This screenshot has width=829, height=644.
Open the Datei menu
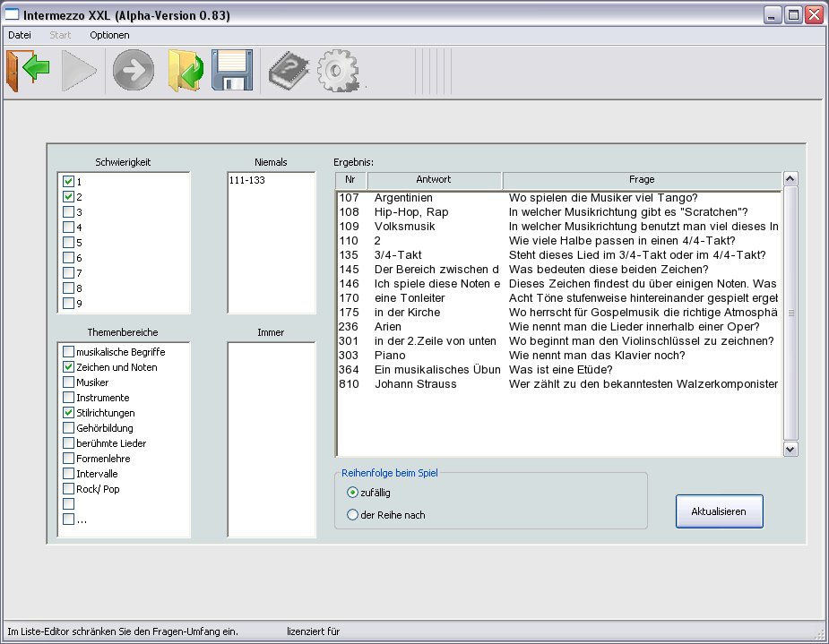(20, 35)
